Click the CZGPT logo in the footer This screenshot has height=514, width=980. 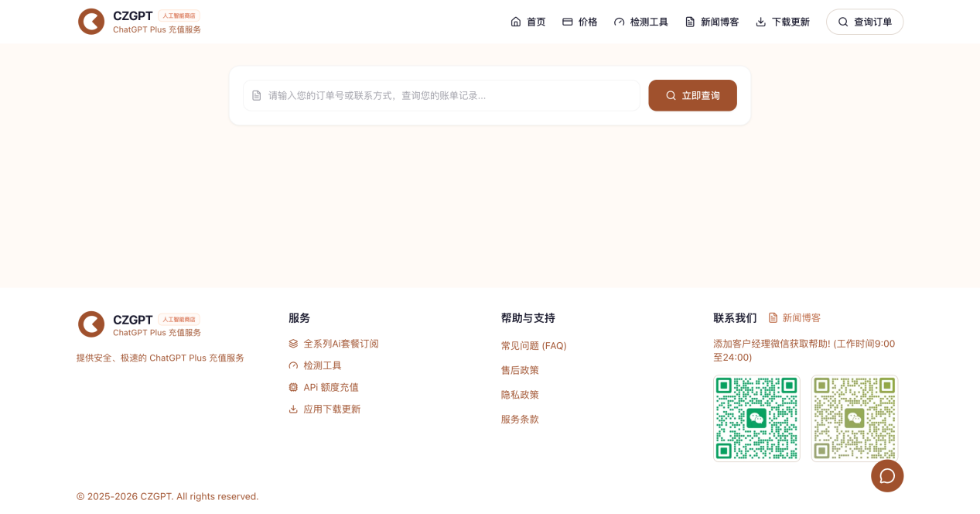91,324
